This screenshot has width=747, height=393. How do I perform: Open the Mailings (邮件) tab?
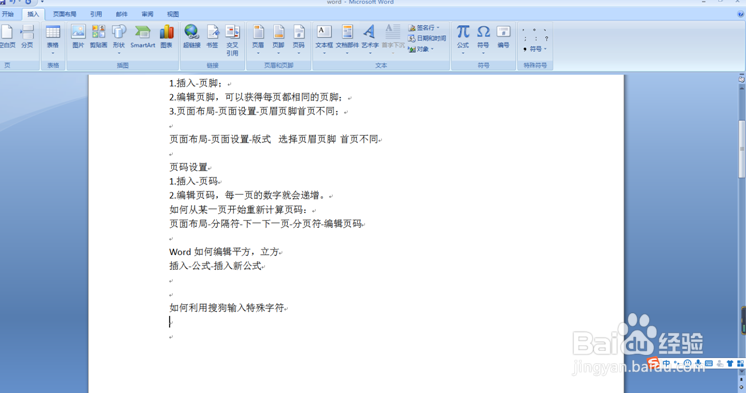(x=121, y=14)
